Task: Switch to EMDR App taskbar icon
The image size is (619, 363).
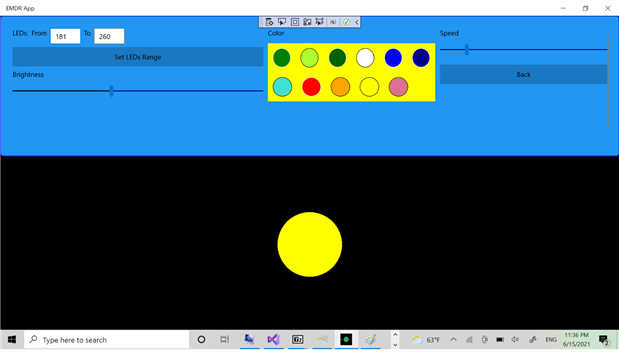Action: (x=346, y=339)
